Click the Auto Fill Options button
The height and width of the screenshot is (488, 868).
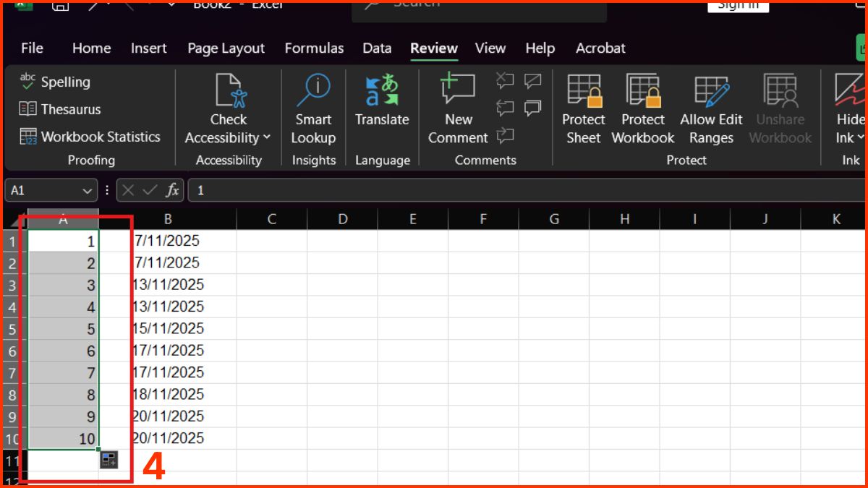[x=109, y=459]
